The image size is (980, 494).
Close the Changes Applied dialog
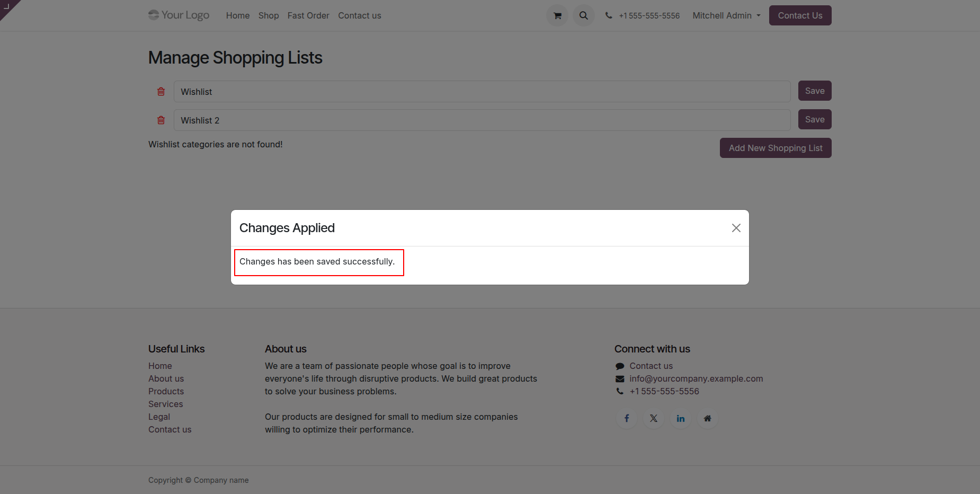pos(736,228)
